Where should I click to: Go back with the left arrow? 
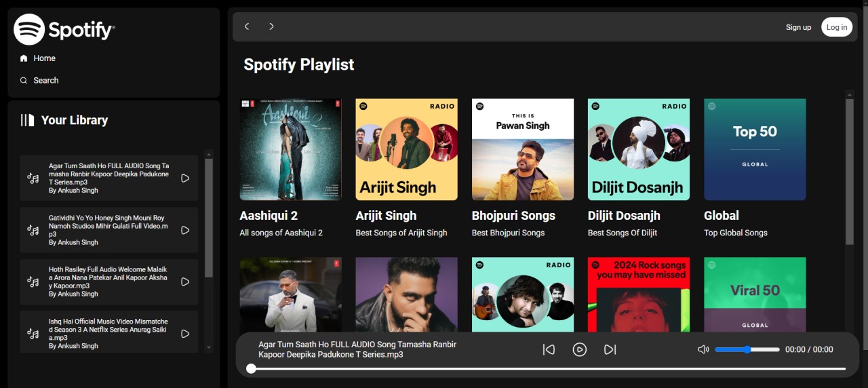click(x=247, y=26)
